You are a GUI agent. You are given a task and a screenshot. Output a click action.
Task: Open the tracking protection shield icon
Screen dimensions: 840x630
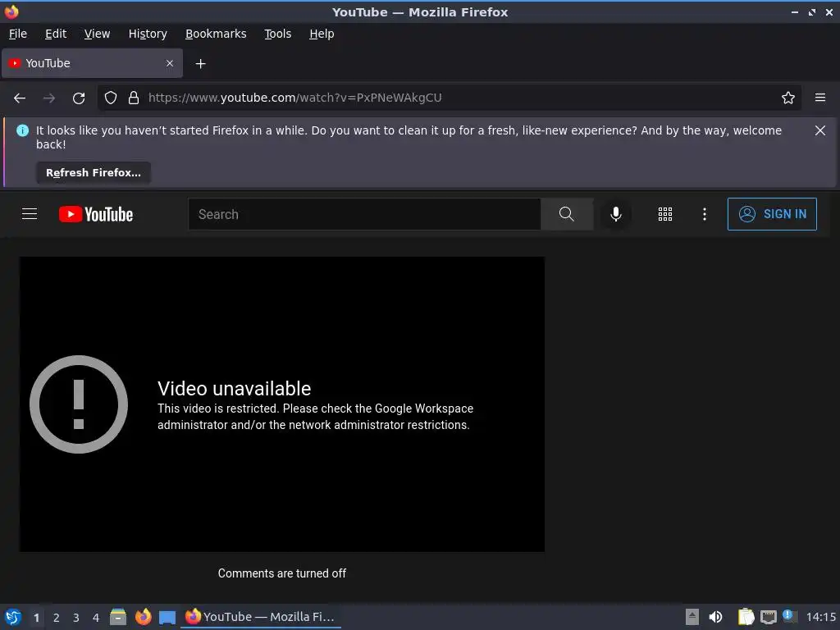[111, 98]
